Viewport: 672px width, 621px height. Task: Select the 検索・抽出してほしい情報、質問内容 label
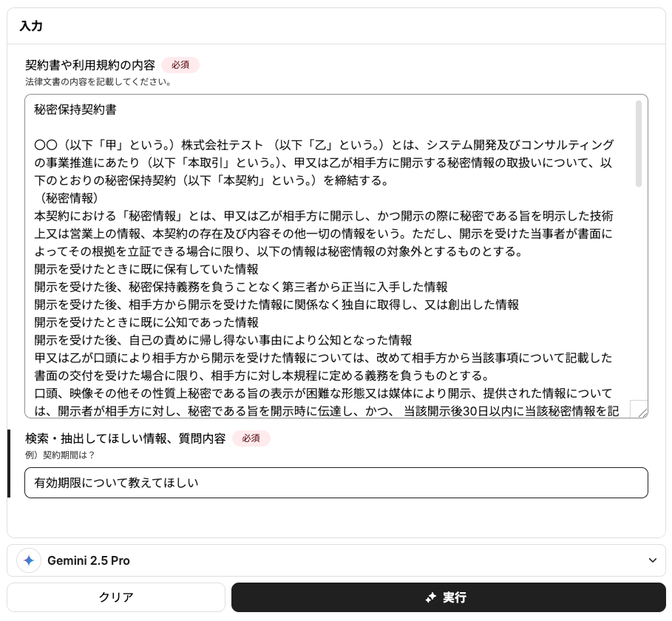[x=125, y=438]
